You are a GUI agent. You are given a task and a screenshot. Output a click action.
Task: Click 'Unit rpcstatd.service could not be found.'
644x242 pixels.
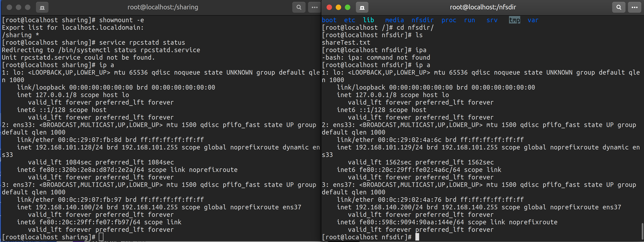pos(78,58)
